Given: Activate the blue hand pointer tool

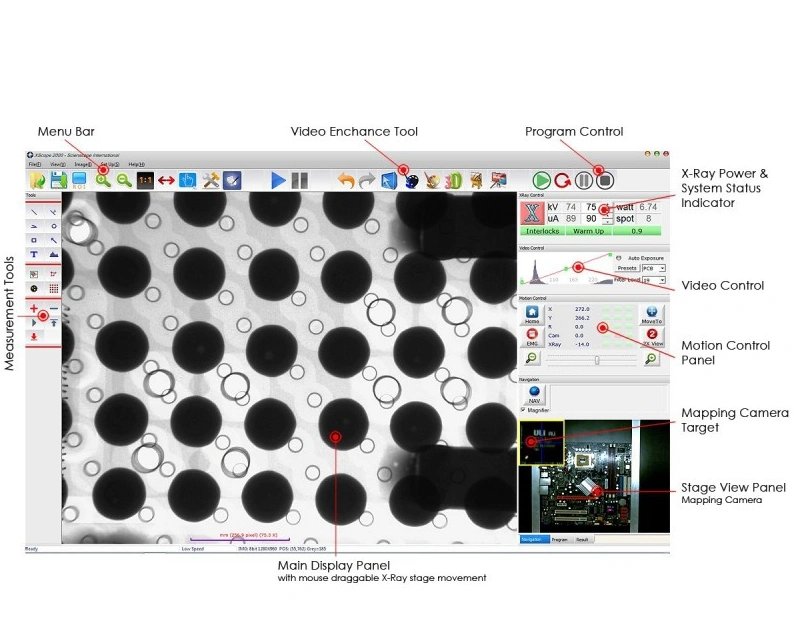Looking at the screenshot, I should click(188, 181).
